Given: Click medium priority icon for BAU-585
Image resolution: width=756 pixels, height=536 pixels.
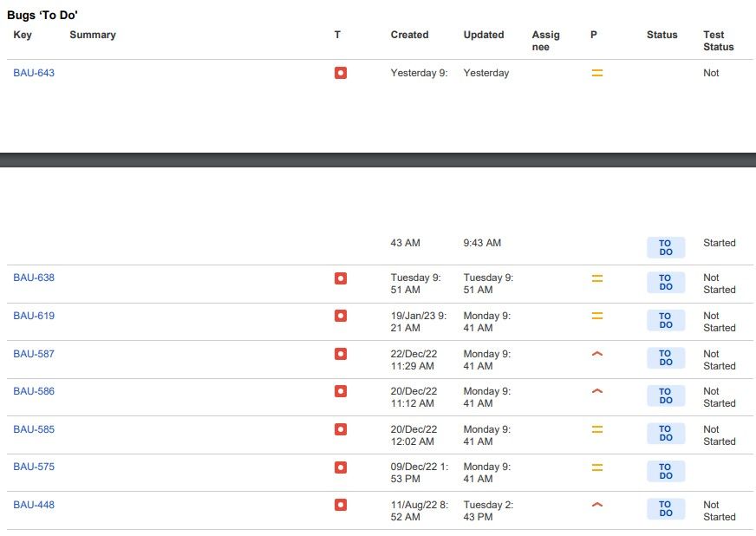Looking at the screenshot, I should [x=596, y=429].
